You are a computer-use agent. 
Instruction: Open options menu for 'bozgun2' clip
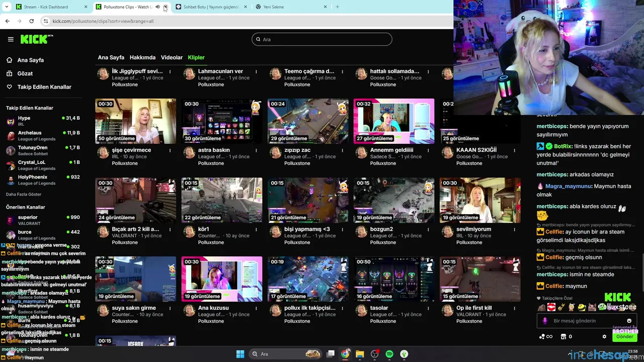pyautogui.click(x=428, y=229)
